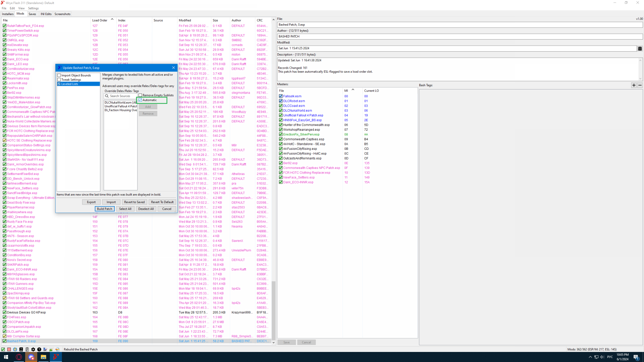The image size is (644, 362).
Task: Open File Explorer from the taskbar
Action: (x=43, y=357)
